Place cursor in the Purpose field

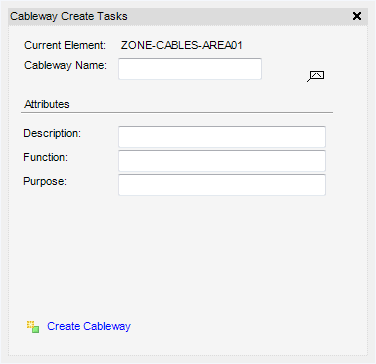(x=222, y=185)
